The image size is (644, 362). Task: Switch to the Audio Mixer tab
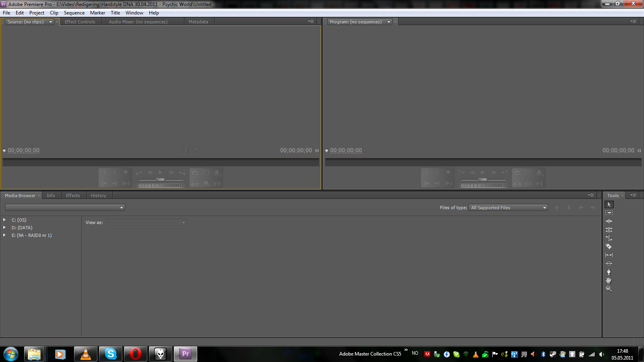click(138, 22)
